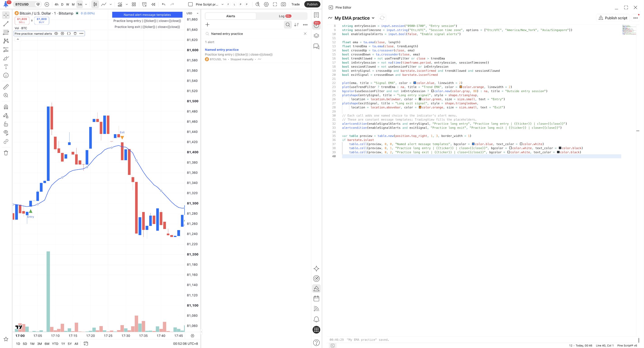Viewport: 644px width, 348px height.
Task: Hide all drawings with eye icon
Action: point(6,132)
